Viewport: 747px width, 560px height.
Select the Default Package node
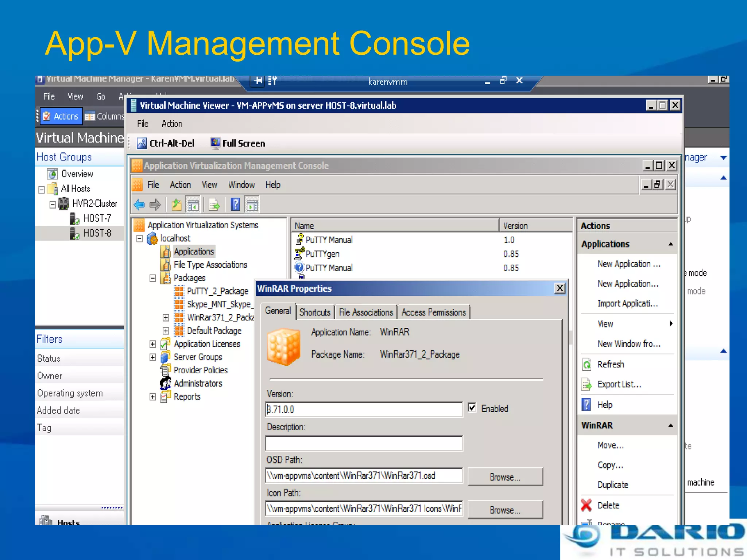214,331
